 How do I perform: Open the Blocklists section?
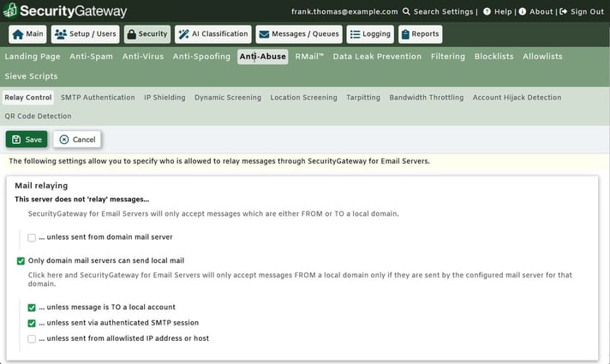493,57
